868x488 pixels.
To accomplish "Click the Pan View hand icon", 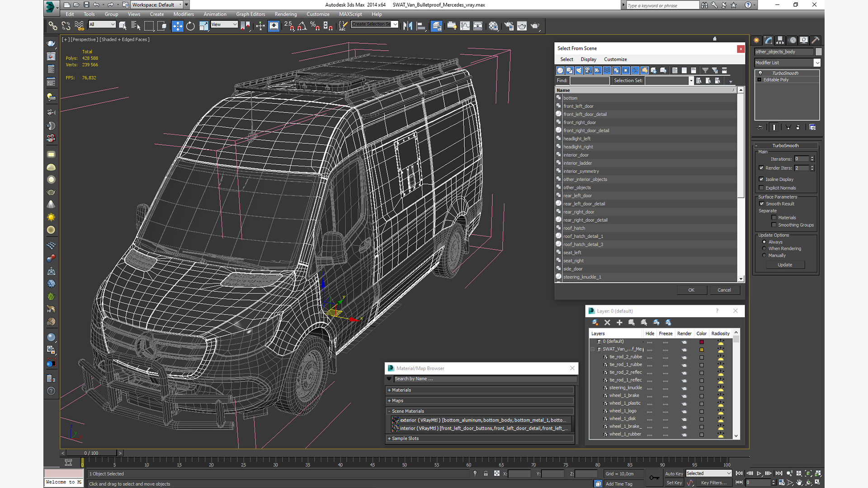I will click(799, 483).
